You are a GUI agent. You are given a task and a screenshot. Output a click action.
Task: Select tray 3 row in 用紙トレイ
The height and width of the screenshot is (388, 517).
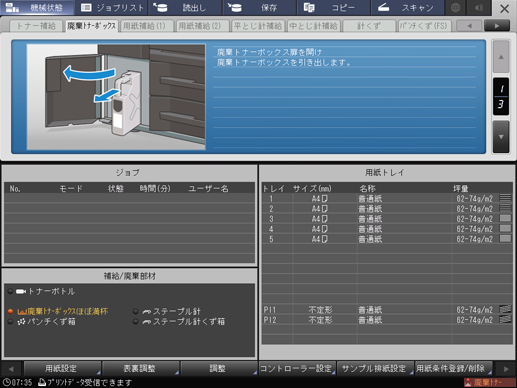click(x=387, y=219)
